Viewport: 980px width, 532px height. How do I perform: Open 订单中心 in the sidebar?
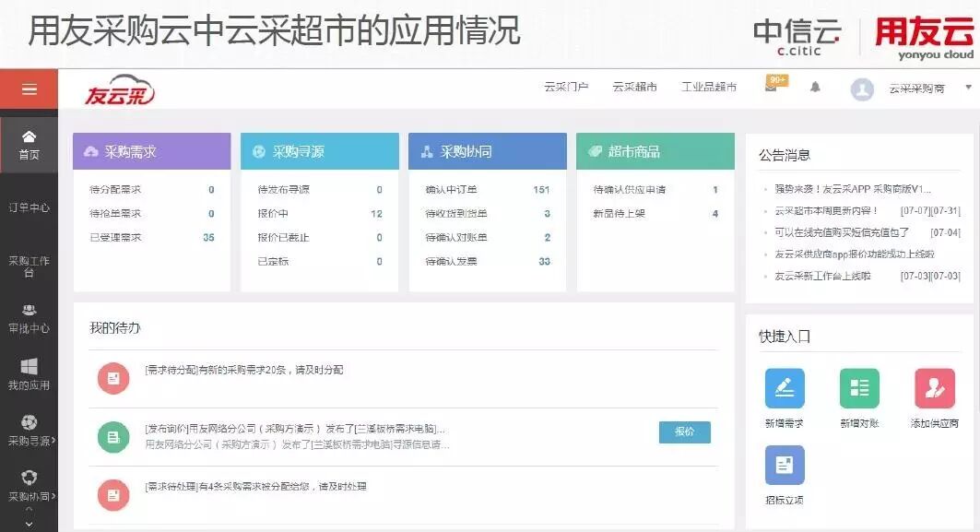pos(29,207)
